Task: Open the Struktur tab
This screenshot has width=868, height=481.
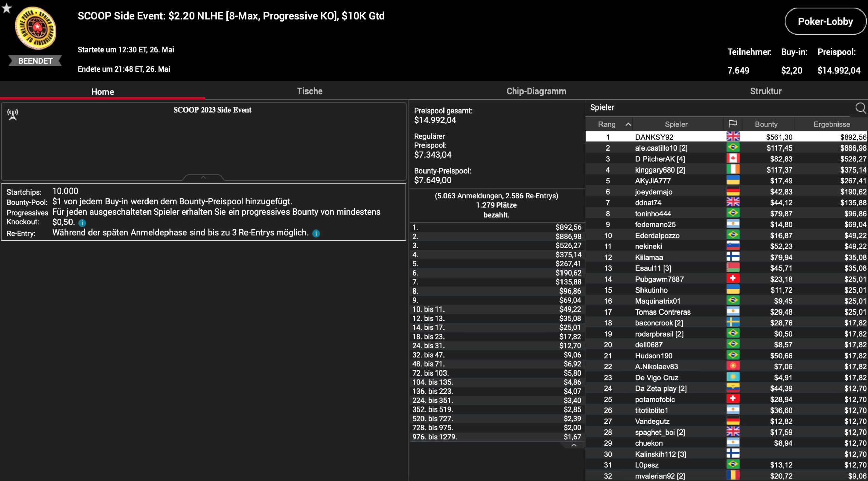Action: click(766, 91)
